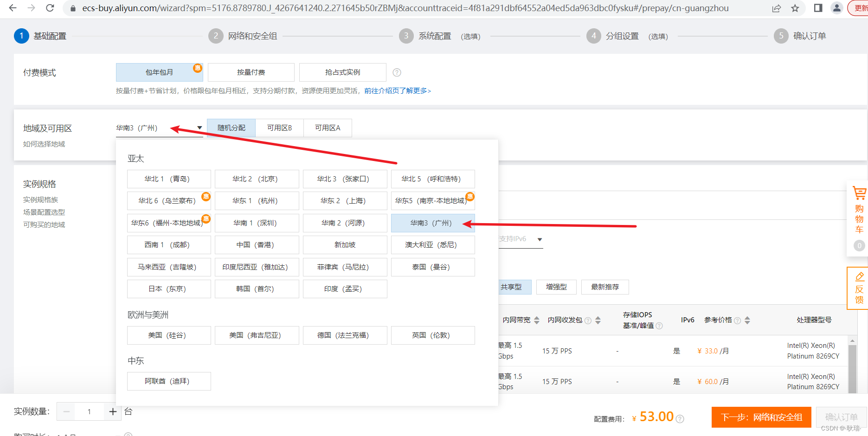Select region 华北 6（乌兰察布）

[x=169, y=201]
